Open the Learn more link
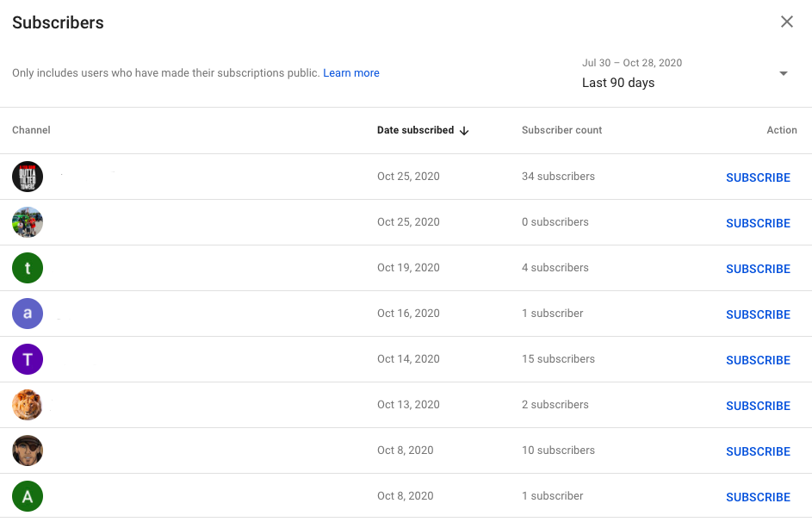 [351, 73]
